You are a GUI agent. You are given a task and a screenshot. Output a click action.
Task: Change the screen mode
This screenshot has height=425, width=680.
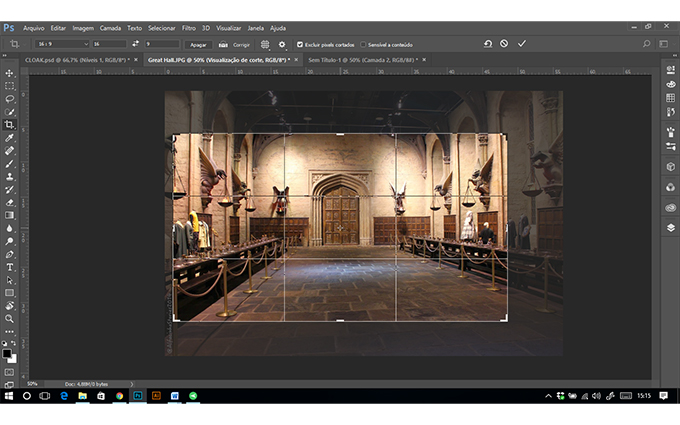click(x=9, y=384)
